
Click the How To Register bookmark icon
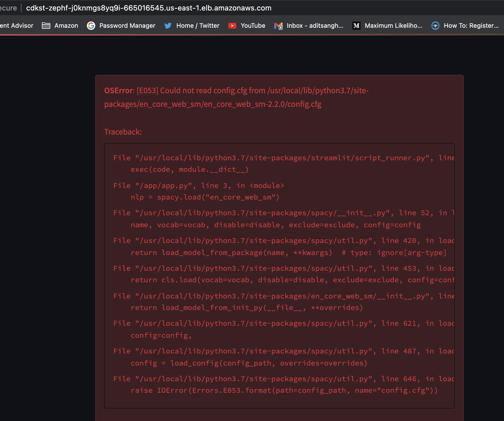[x=435, y=26]
